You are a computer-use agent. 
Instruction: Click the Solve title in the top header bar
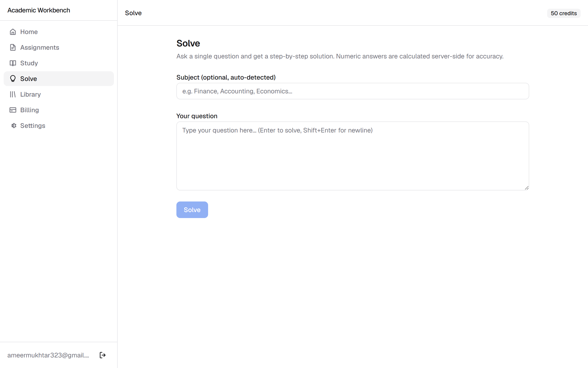click(x=133, y=13)
